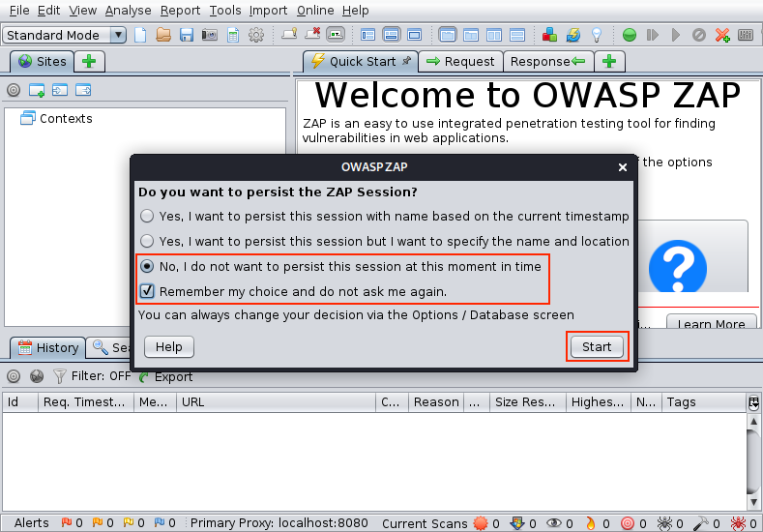Switch to the Request tab
Image resolution: width=763 pixels, height=532 pixels.
pyautogui.click(x=460, y=61)
